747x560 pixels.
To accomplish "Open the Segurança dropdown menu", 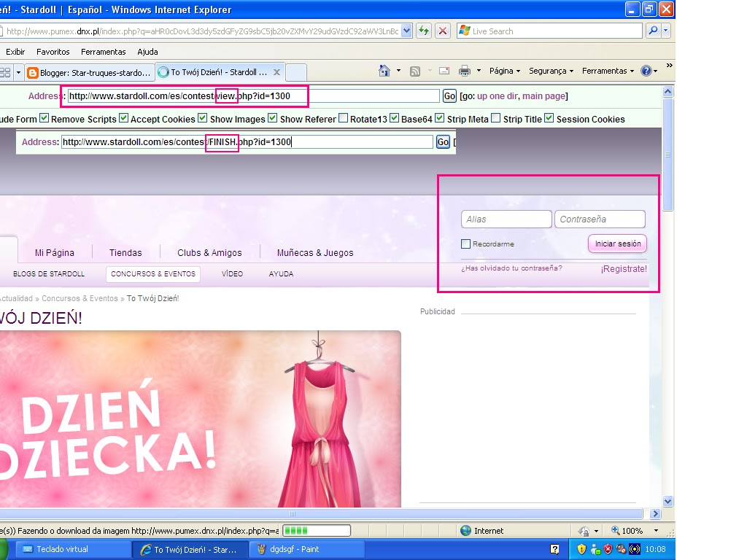I will (551, 71).
